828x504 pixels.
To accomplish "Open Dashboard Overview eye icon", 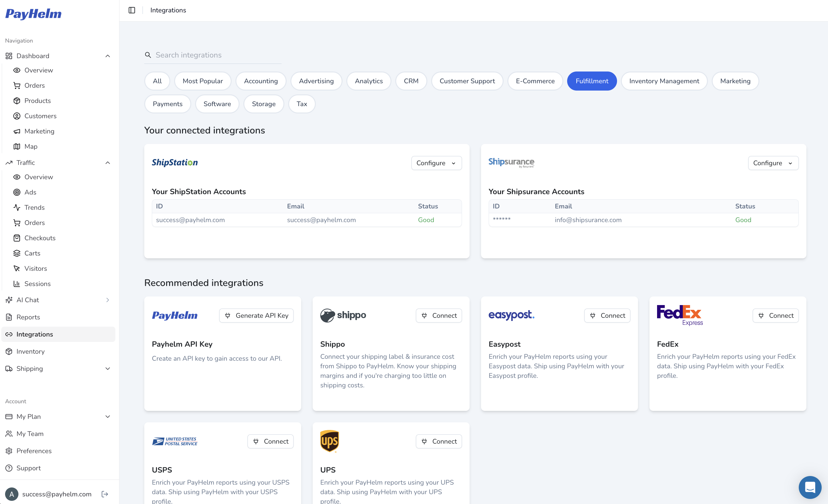I will pos(17,70).
